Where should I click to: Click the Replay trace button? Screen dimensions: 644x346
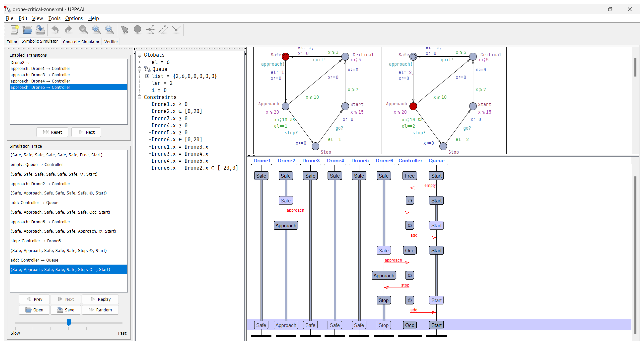pos(100,299)
